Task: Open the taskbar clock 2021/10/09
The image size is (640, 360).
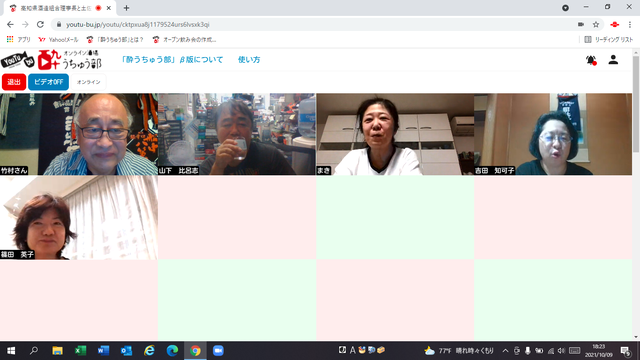Action: tap(599, 351)
